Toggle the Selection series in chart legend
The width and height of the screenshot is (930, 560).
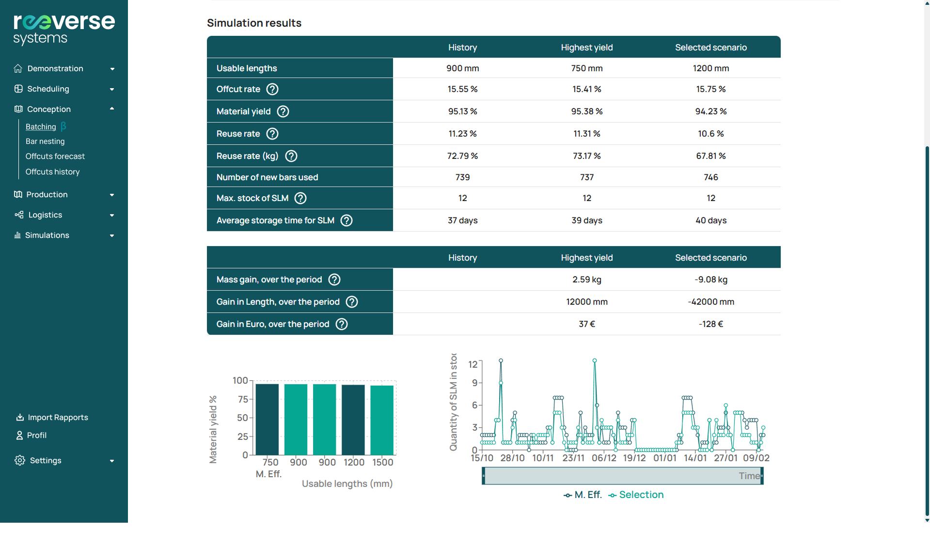pos(636,495)
